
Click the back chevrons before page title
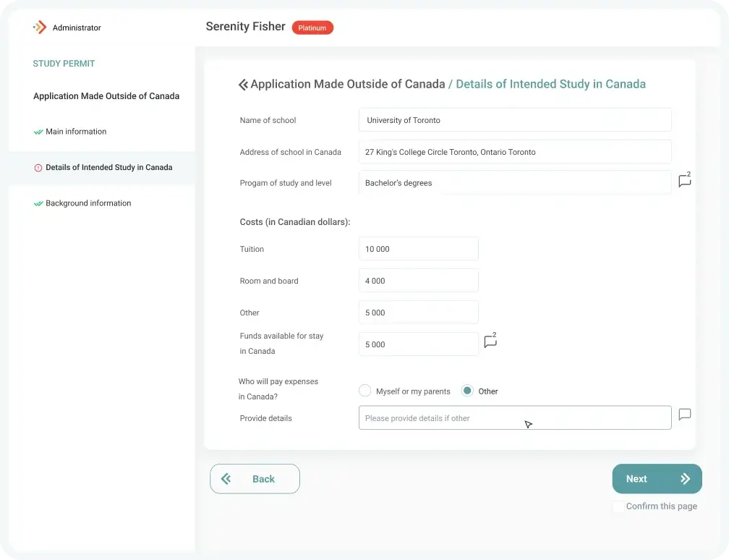(x=243, y=85)
